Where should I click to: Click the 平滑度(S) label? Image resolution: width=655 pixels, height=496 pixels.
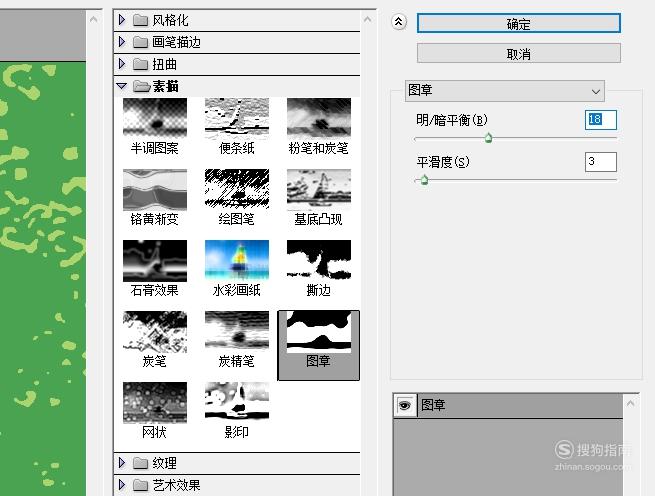coord(442,162)
